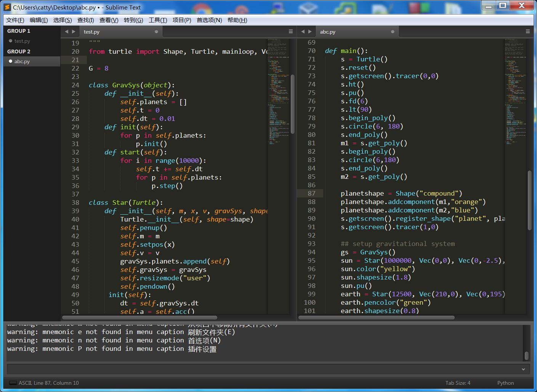Screen dimensions: 537x392
Task: Click the unsaved dot on the abc.py tab
Action: point(393,32)
